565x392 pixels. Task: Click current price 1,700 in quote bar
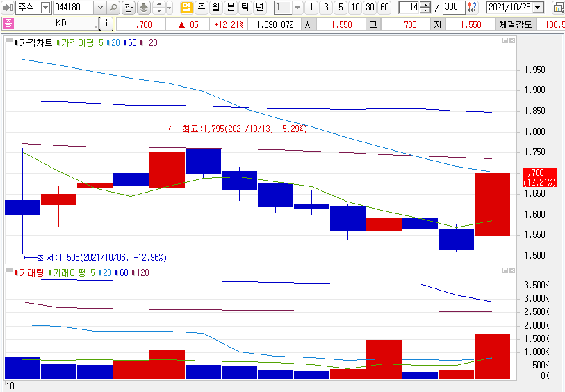click(x=141, y=24)
